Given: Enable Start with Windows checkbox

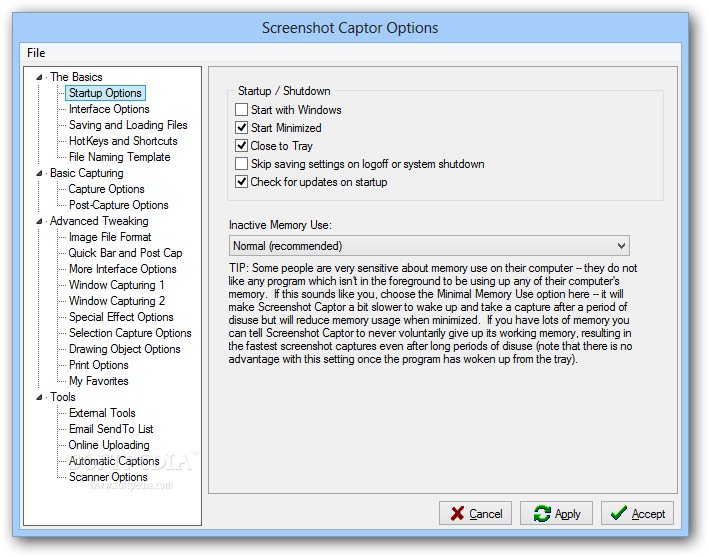Looking at the screenshot, I should tap(241, 110).
